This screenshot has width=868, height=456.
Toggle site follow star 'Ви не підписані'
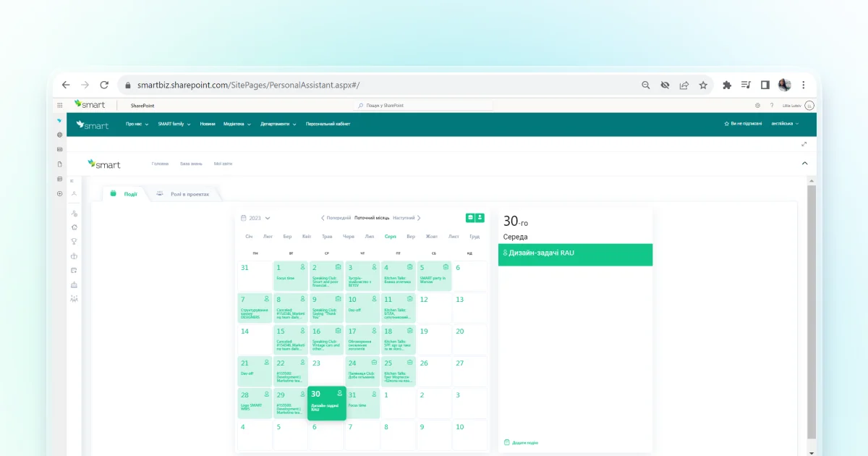point(743,124)
